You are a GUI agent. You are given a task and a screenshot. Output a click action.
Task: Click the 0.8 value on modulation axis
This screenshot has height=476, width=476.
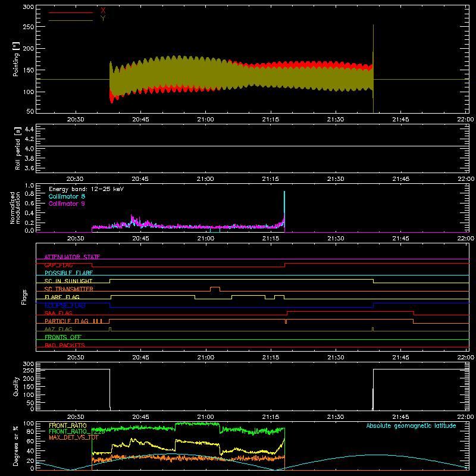click(29, 194)
